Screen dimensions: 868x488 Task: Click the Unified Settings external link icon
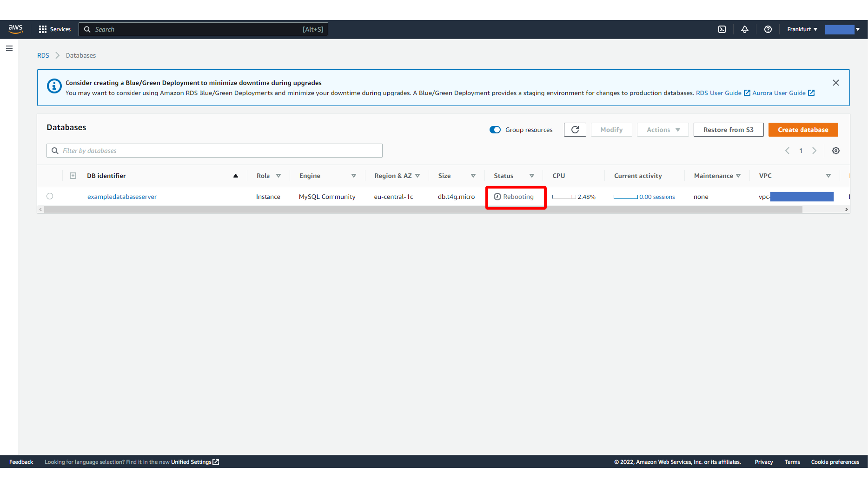(x=216, y=462)
